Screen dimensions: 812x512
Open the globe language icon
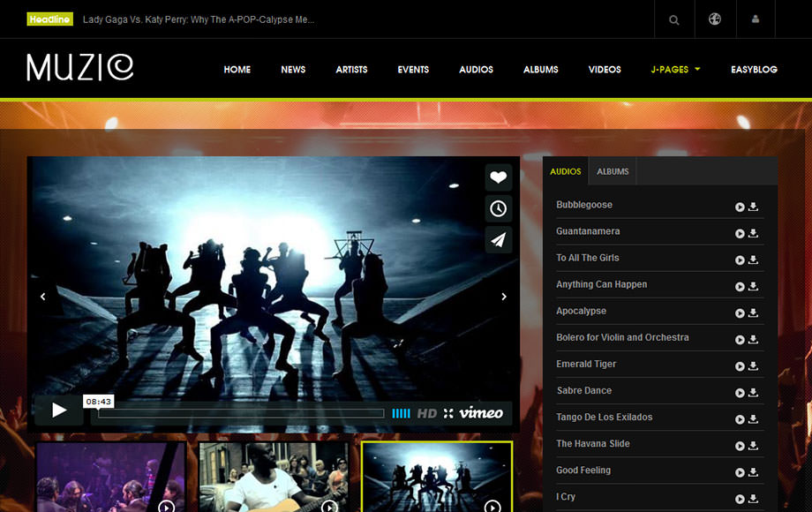[x=715, y=19]
